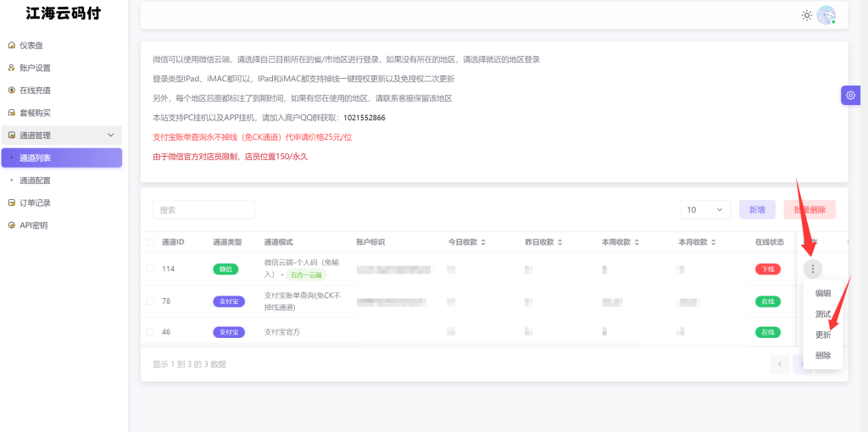Click the 新增 add button

757,209
